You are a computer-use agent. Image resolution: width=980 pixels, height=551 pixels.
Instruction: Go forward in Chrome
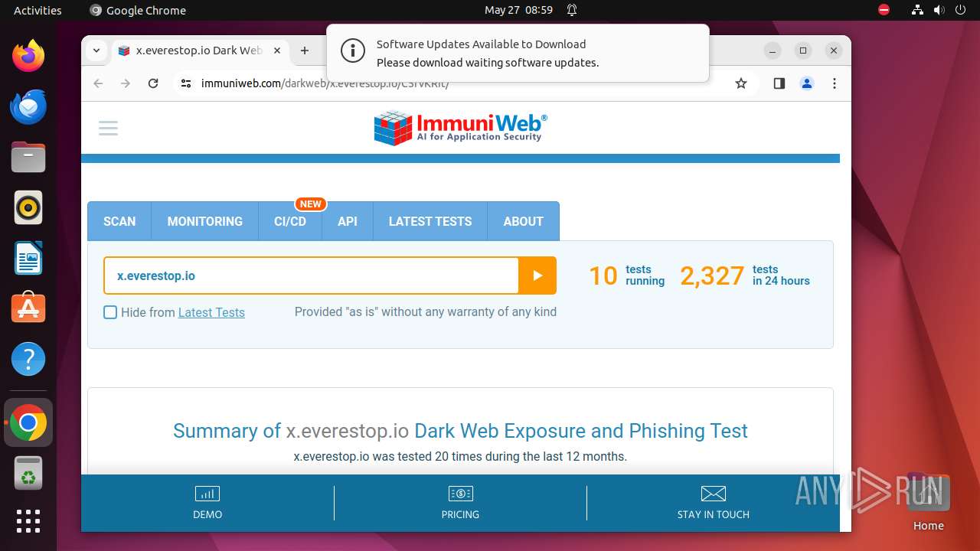coord(126,83)
